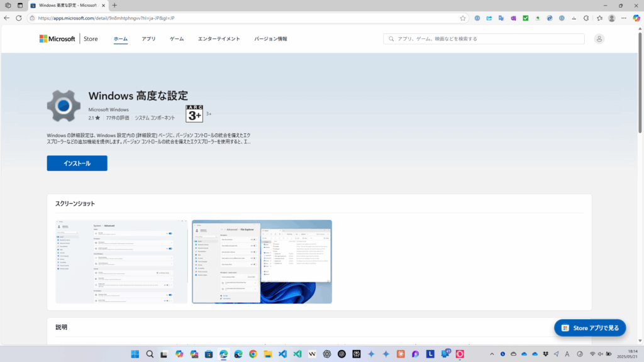
Task: Open the Evernote clipper extension
Action: (538, 18)
